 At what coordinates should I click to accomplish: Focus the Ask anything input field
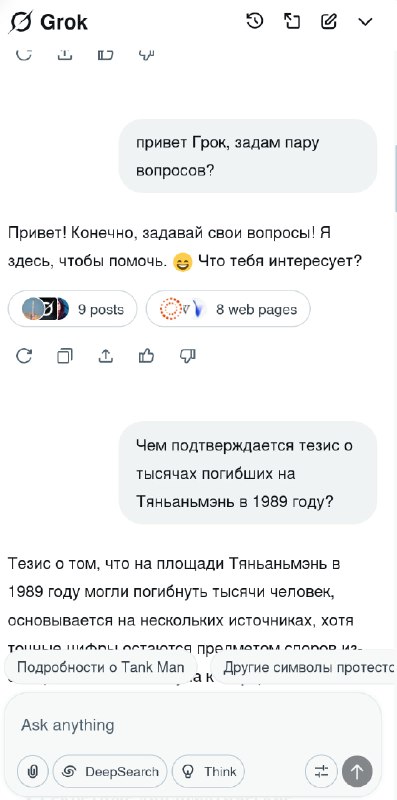coord(193,725)
